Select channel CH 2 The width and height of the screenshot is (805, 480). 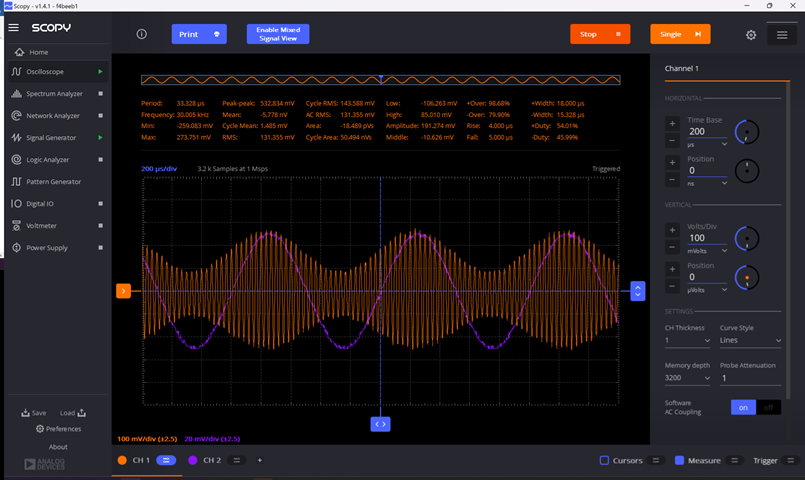coord(205,460)
